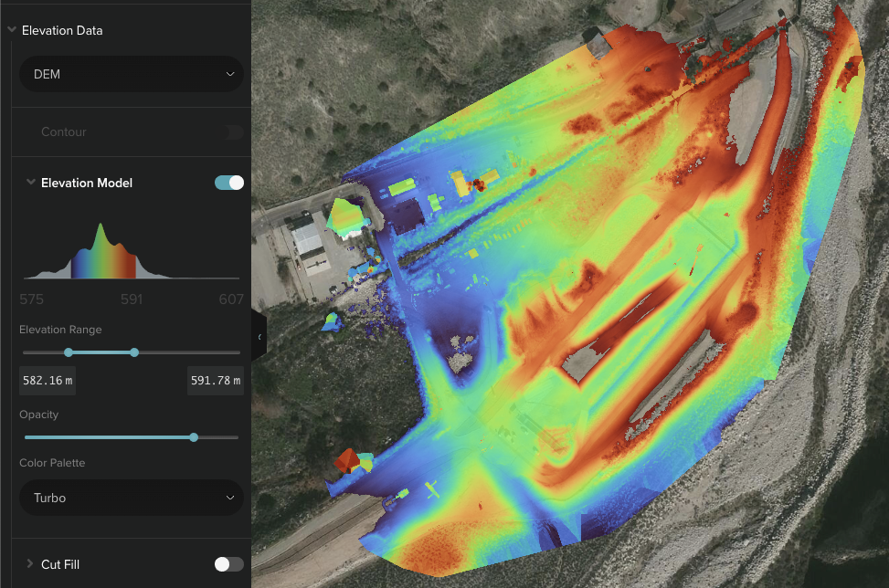Collapse the Elevation Data section
The image size is (889, 588).
[12, 30]
